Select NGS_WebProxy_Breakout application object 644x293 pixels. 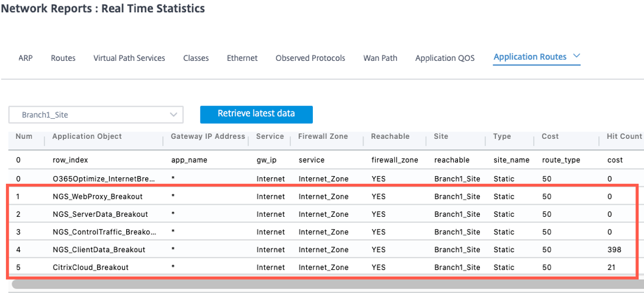pyautogui.click(x=98, y=197)
